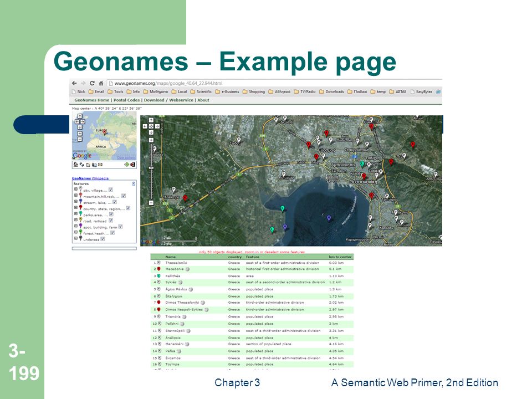This screenshot has height=399, width=532.
Task: Expand the road, railroad feature group
Action: [76, 220]
